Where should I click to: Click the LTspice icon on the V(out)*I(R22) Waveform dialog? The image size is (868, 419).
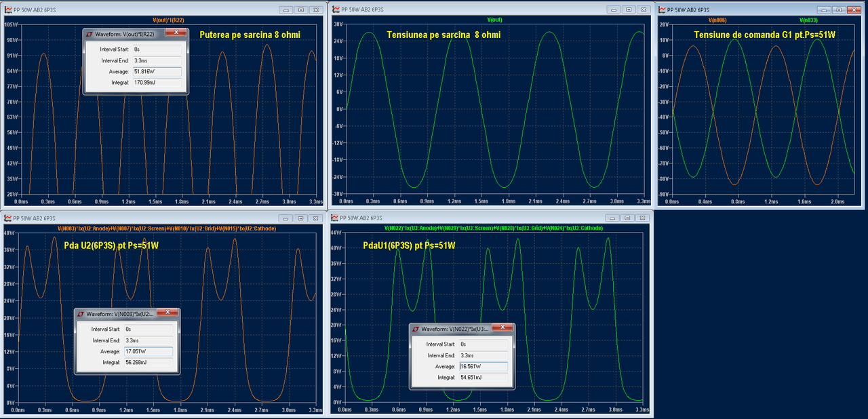click(88, 33)
